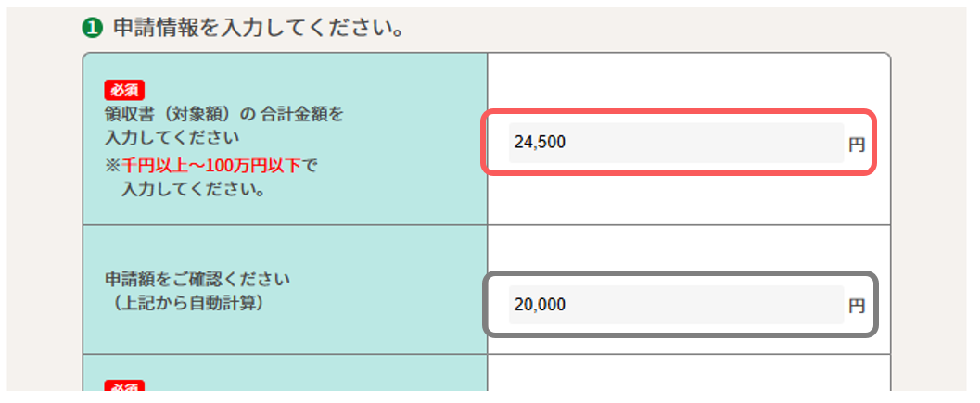Click the 申請額をご確認ください label

click(x=197, y=279)
